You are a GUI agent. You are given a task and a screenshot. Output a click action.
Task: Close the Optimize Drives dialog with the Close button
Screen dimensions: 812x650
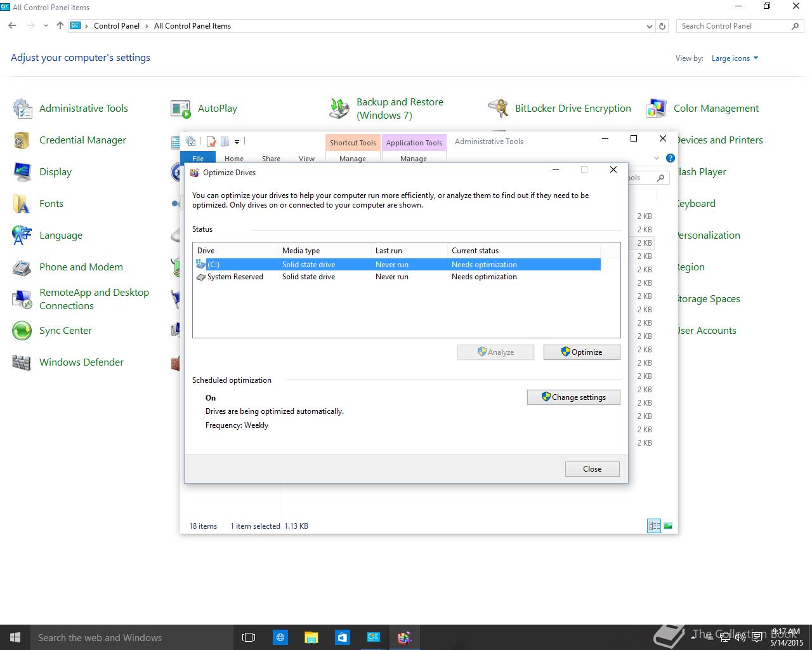[592, 469]
